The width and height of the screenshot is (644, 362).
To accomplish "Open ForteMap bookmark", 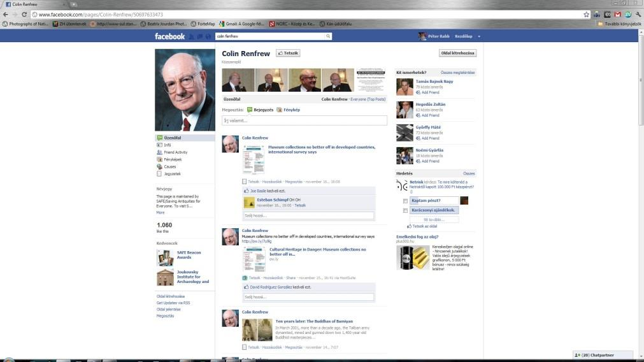I will pos(203,24).
